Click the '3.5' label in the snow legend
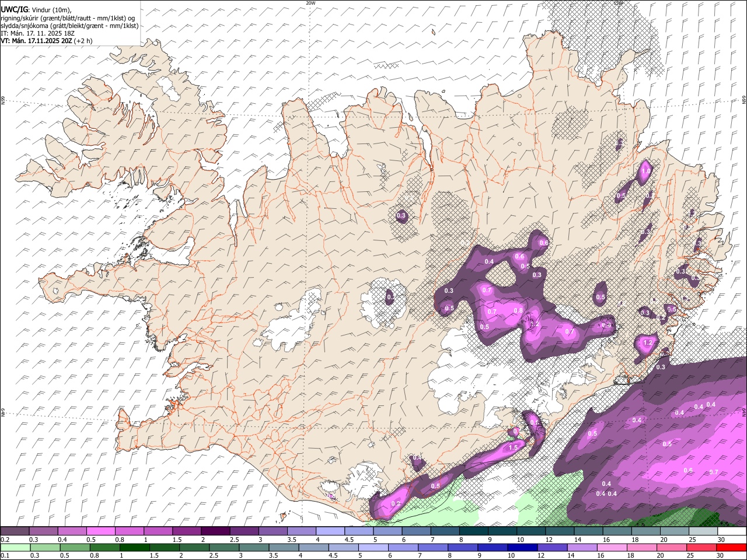 pyautogui.click(x=292, y=539)
